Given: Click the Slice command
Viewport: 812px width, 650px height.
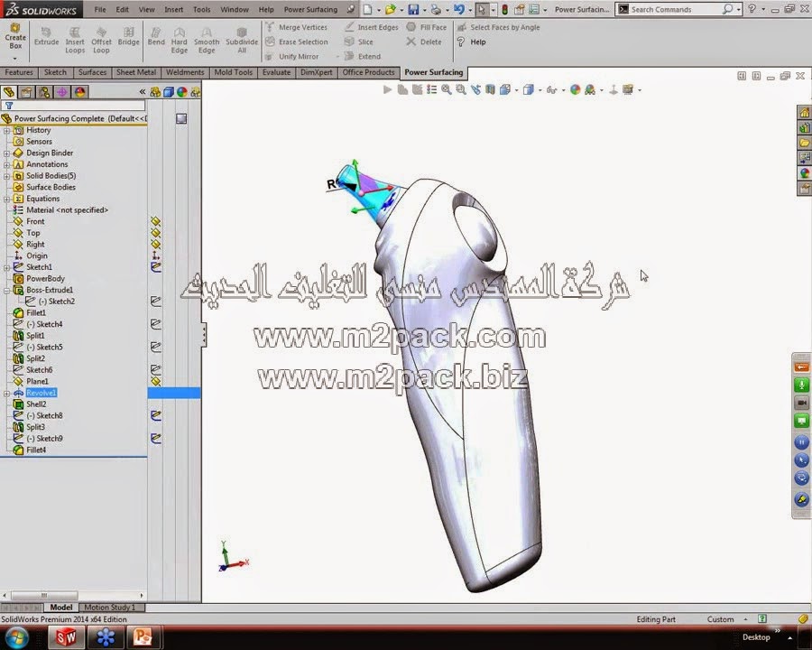Looking at the screenshot, I should pos(359,42).
